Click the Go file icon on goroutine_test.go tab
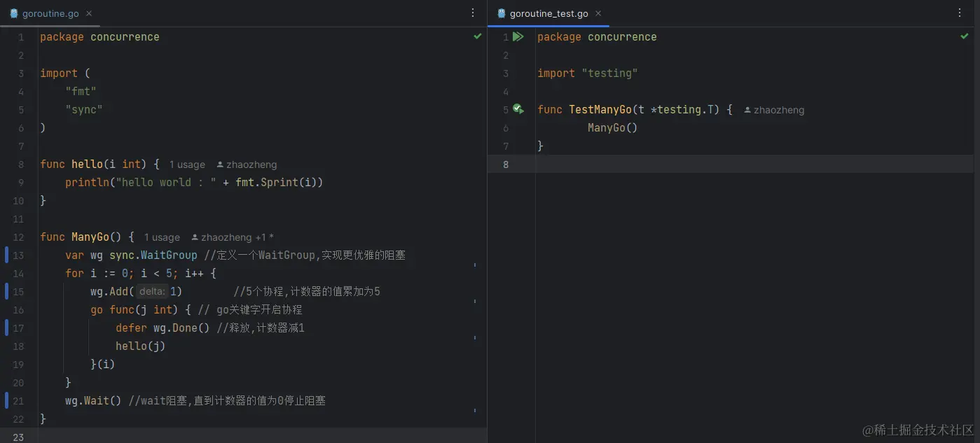The image size is (980, 443). click(502, 13)
